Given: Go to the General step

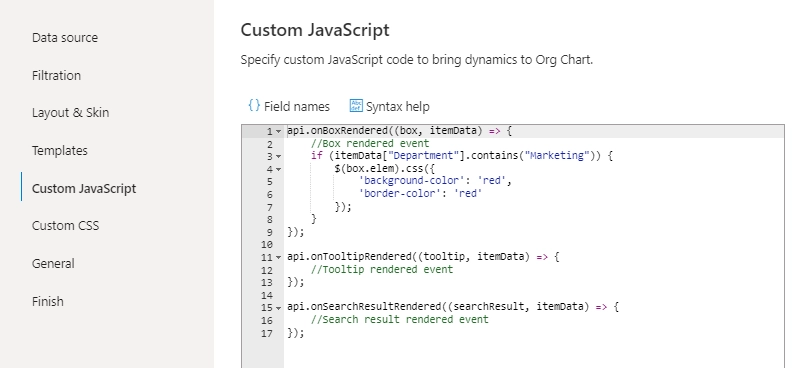Looking at the screenshot, I should click(x=53, y=263).
